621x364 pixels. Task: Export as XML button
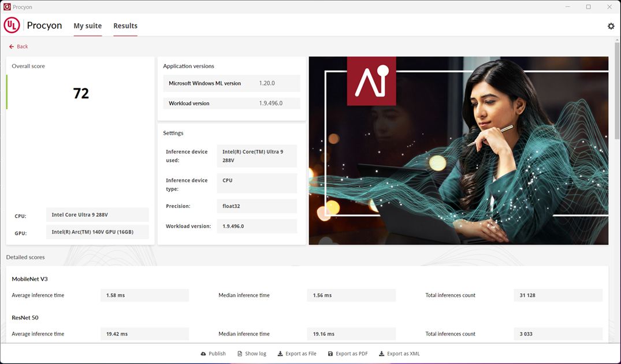click(x=399, y=354)
